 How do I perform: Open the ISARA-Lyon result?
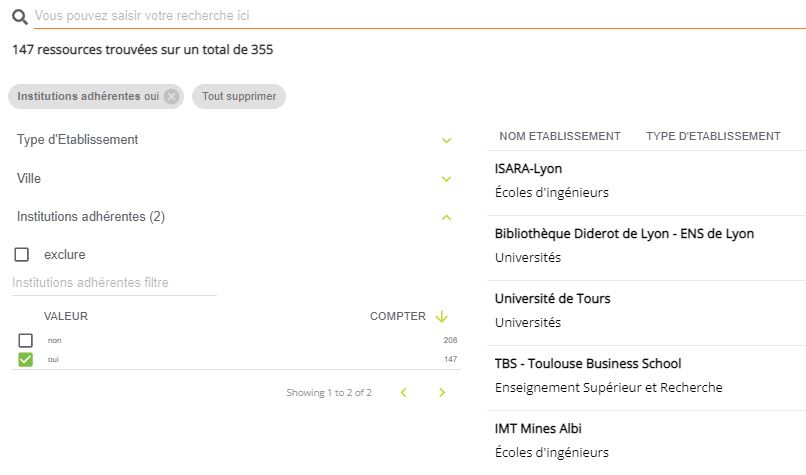528,169
